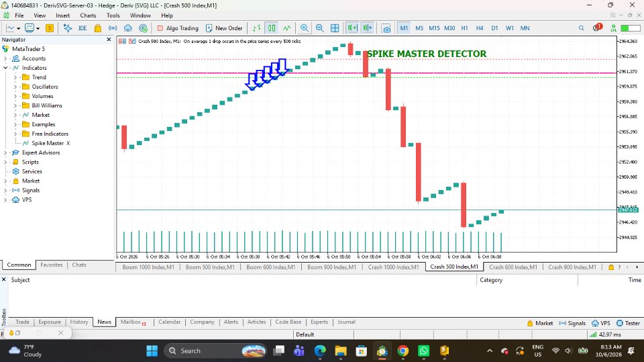This screenshot has width=644, height=362.
Task: Open the AI assistant sparkle icon
Action: click(67, 28)
